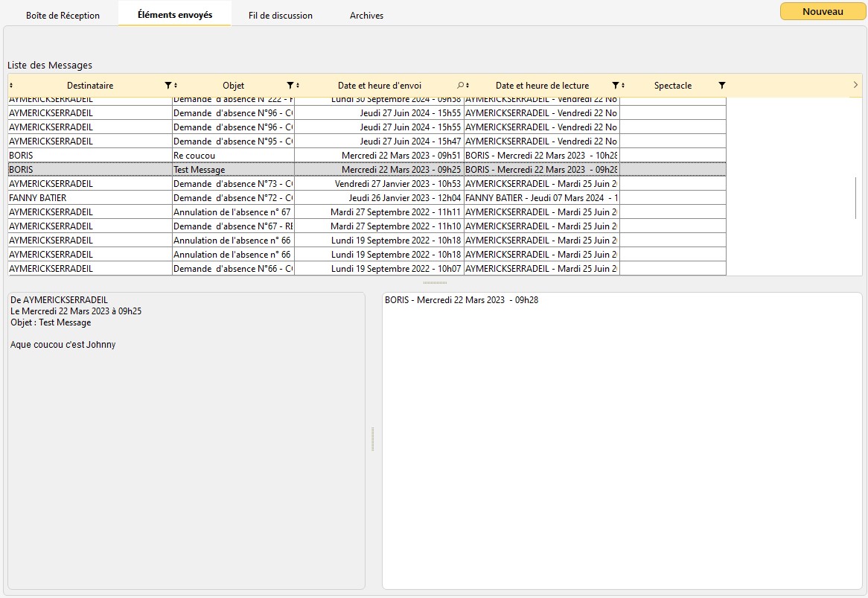Sort by the Date et heure d'envoi header
868x598 pixels.
click(x=379, y=86)
